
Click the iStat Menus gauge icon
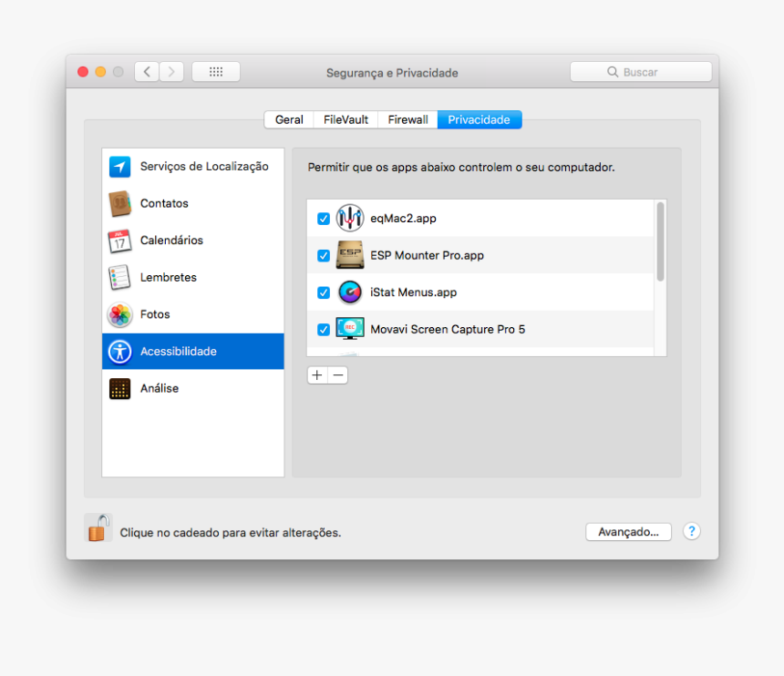349,292
